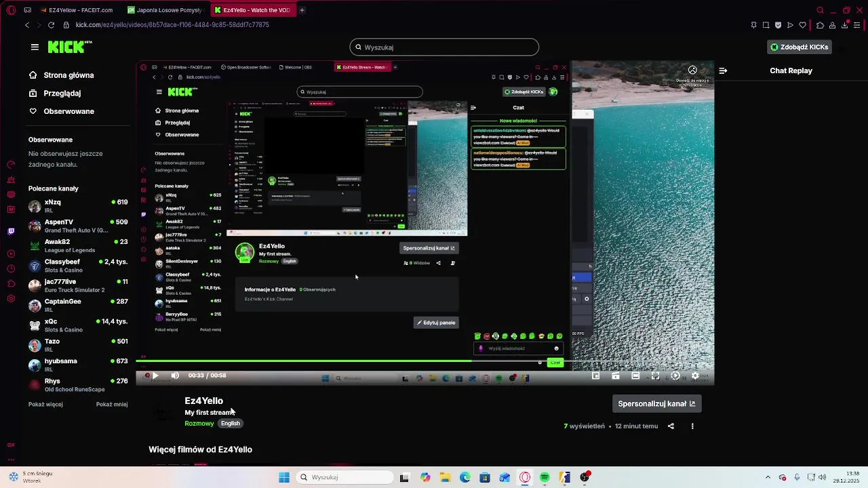868x488 pixels.
Task: Click the Windows Start button
Action: pyautogui.click(x=284, y=477)
